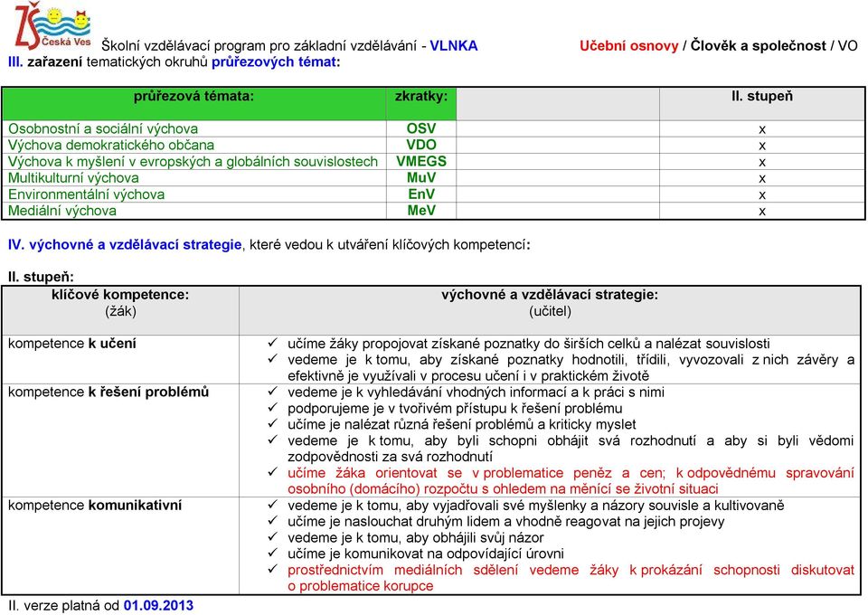This screenshot has width=868, height=615.
Task: Click the x mark in MeV row
Action: (762, 212)
